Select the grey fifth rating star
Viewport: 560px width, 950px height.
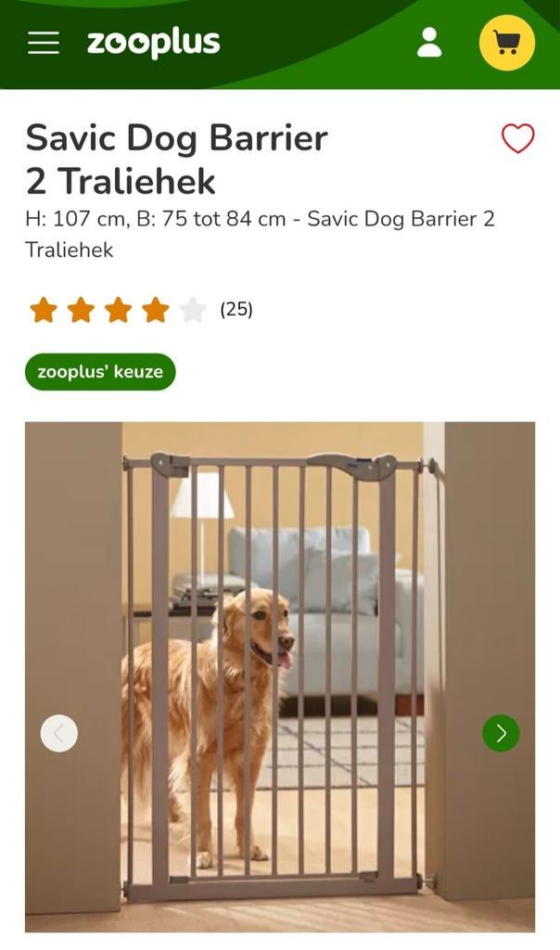tap(193, 310)
